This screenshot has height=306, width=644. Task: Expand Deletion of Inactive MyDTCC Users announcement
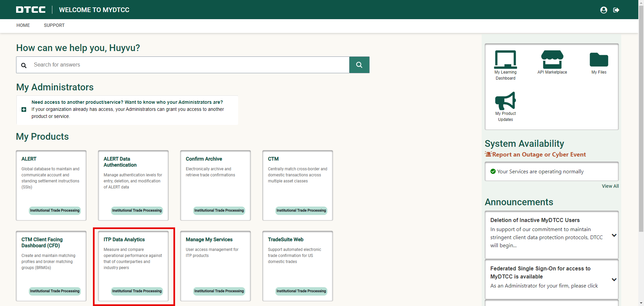click(x=614, y=235)
